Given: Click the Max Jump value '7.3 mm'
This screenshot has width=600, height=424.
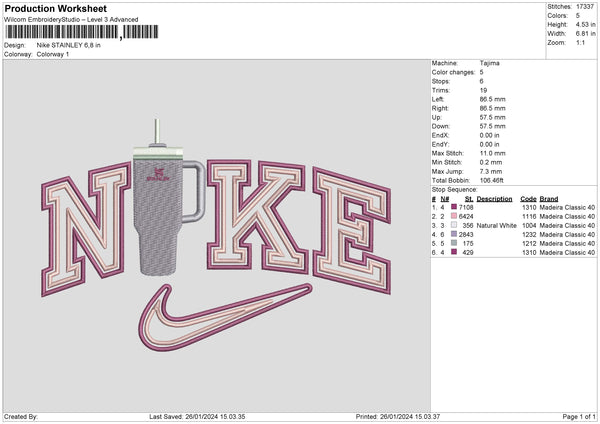Looking at the screenshot, I should click(x=491, y=171).
